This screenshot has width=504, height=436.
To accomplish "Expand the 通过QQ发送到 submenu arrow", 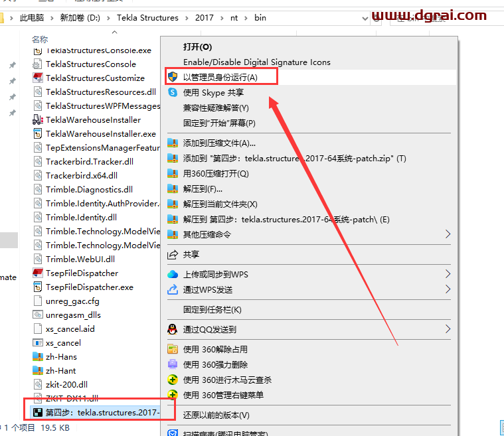I will 448,329.
